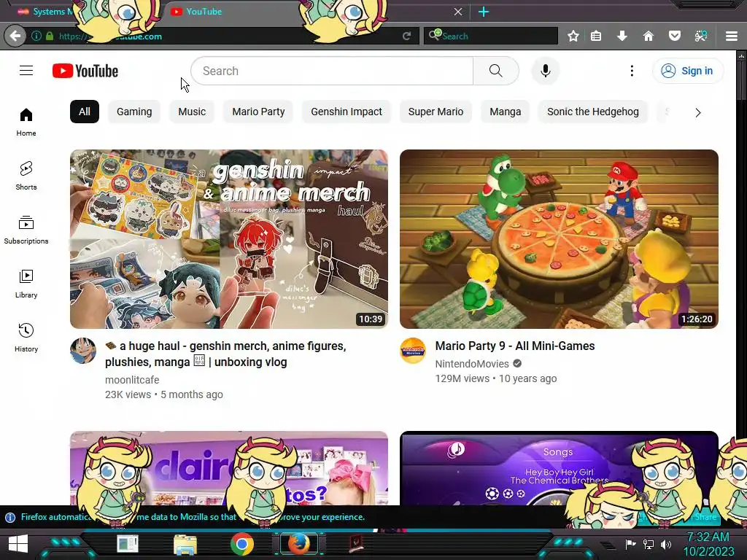
Task: Go to Firefox home page icon
Action: [x=648, y=36]
